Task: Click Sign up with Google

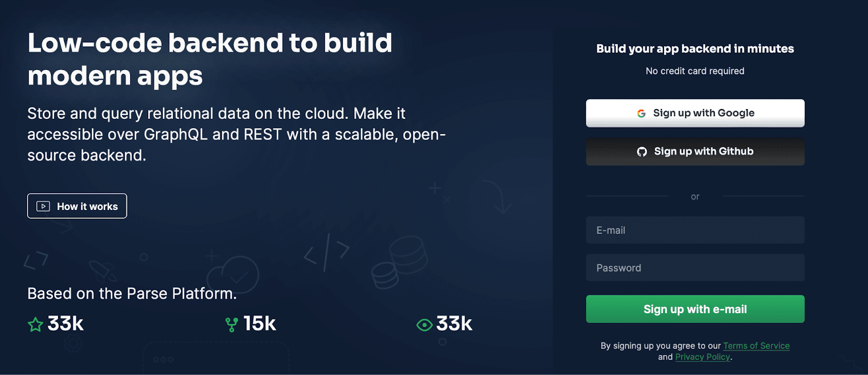Action: coord(695,113)
